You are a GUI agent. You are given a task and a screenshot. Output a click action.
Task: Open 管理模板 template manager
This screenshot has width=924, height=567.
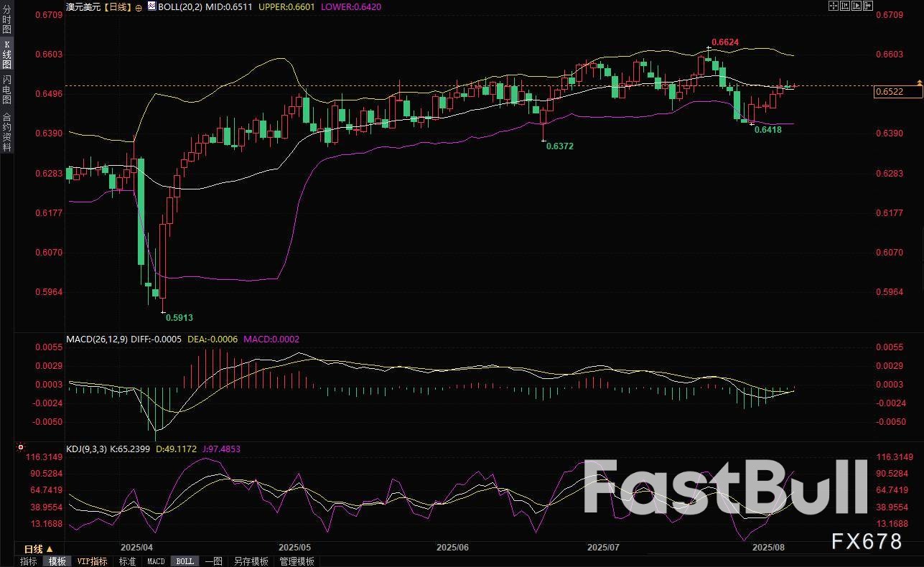pyautogui.click(x=297, y=561)
